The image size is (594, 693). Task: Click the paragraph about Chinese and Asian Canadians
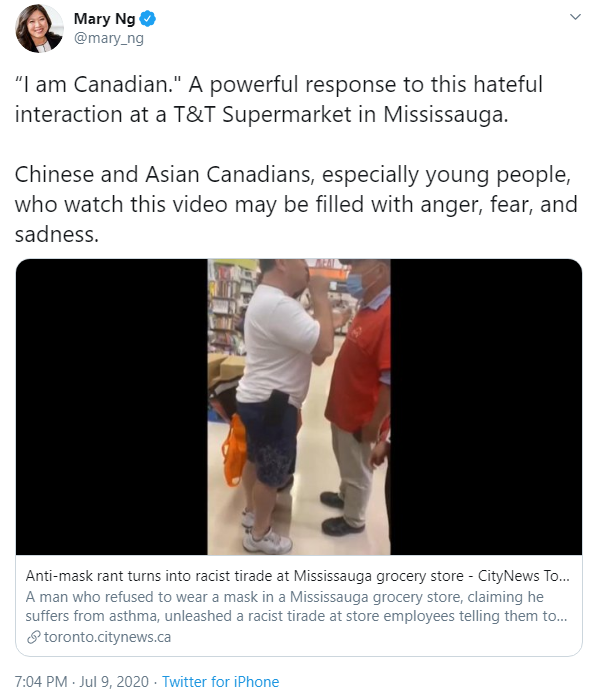(x=296, y=204)
